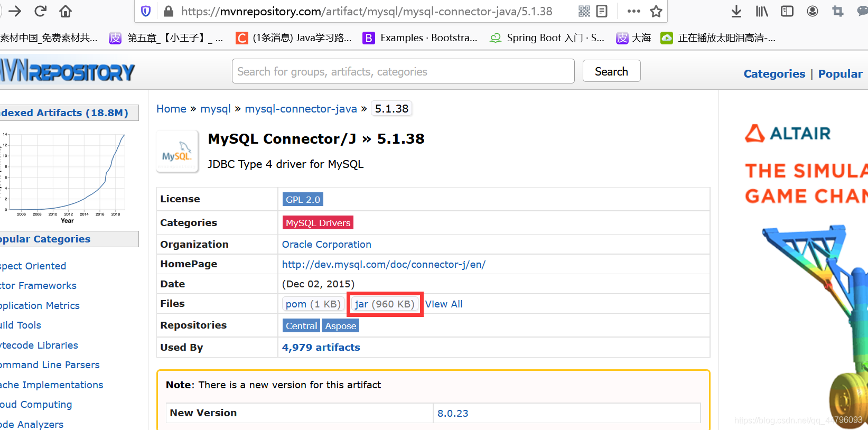The image size is (868, 430).
Task: Open Central repository tag
Action: (x=302, y=326)
